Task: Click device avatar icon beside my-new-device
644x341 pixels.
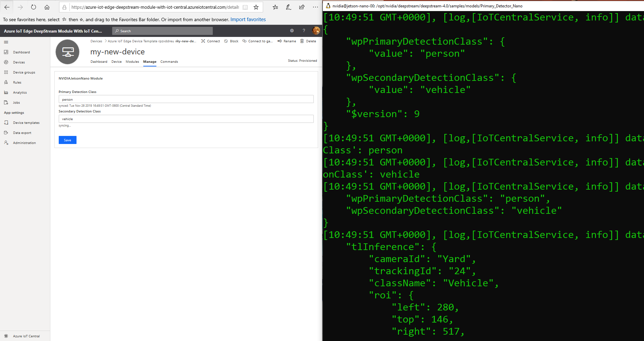Action: pyautogui.click(x=67, y=52)
